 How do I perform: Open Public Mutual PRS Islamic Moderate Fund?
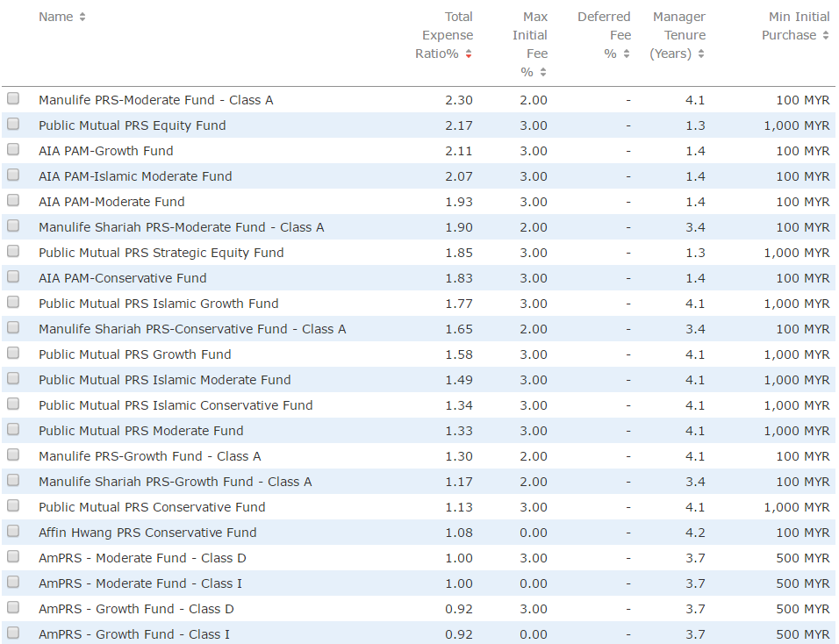(x=165, y=380)
